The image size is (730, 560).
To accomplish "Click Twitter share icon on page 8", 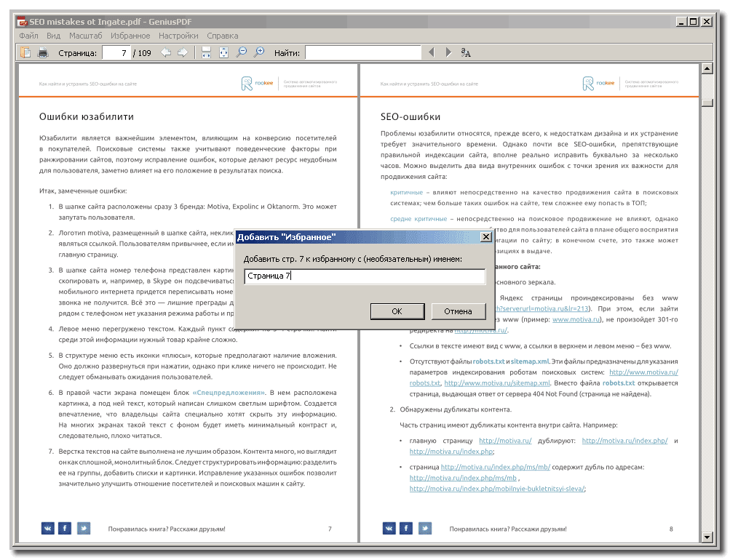I will tap(425, 529).
